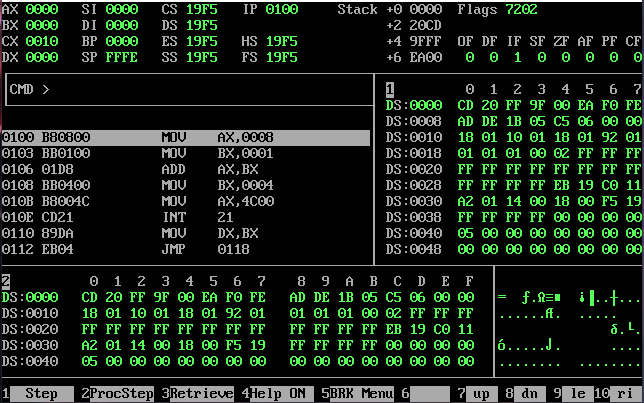Click column header F in memory window 2

pyautogui.click(x=469, y=281)
